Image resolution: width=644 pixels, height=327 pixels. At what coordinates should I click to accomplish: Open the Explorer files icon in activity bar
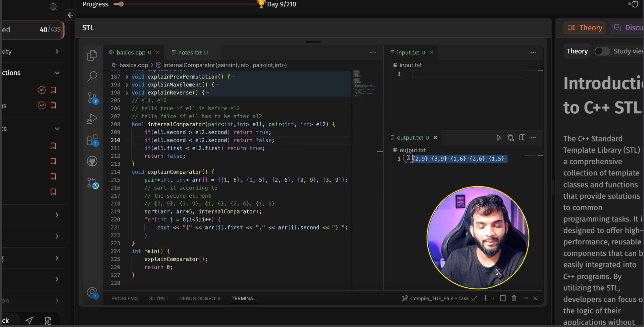click(x=92, y=55)
